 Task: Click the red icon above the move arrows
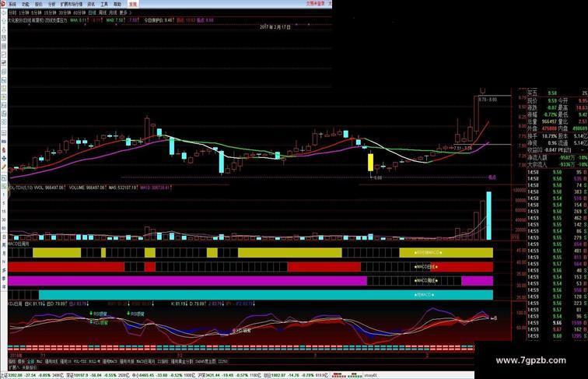click(4, 150)
